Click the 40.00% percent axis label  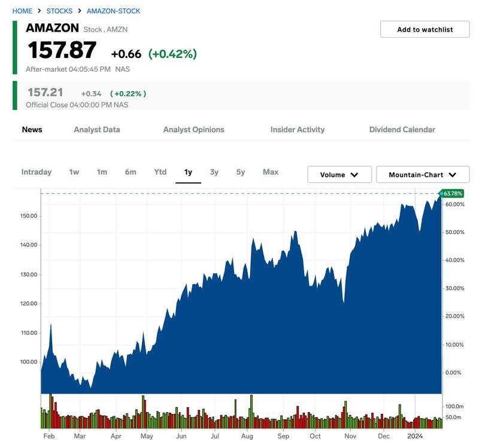(454, 260)
